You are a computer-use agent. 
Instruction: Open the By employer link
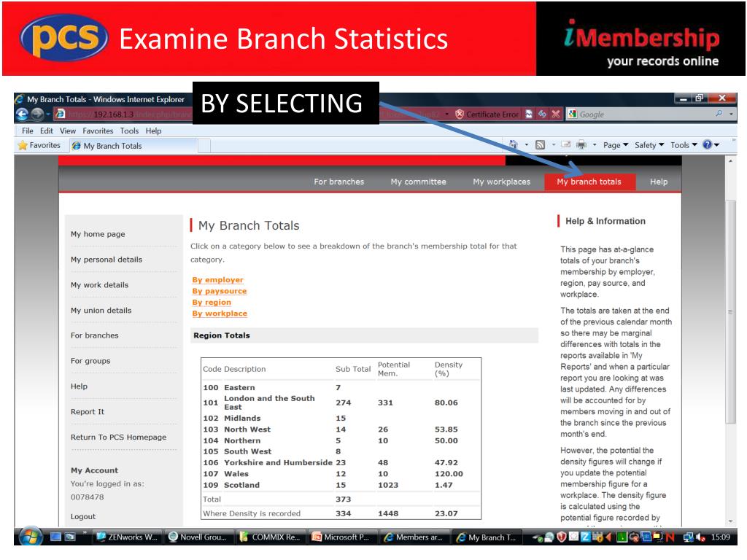[x=217, y=280]
